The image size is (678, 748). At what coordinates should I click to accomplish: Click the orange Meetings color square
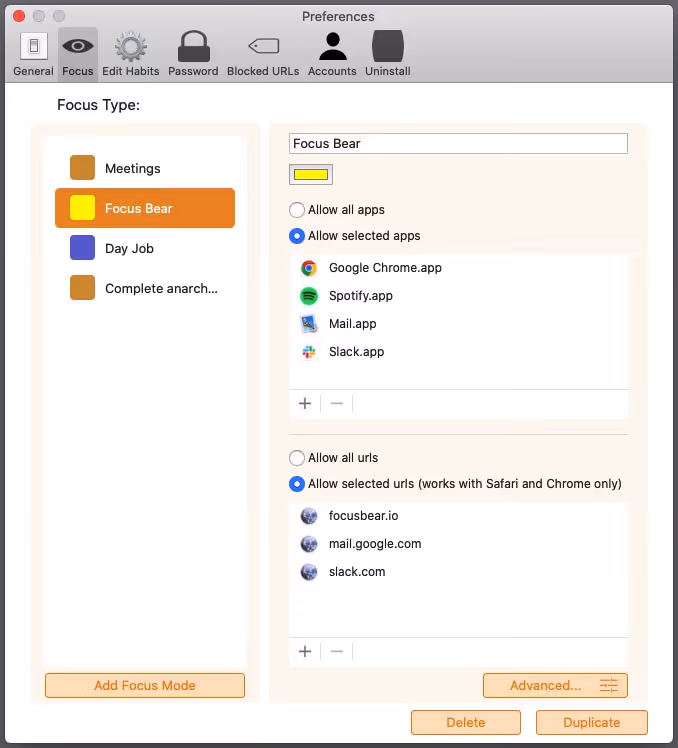point(83,168)
